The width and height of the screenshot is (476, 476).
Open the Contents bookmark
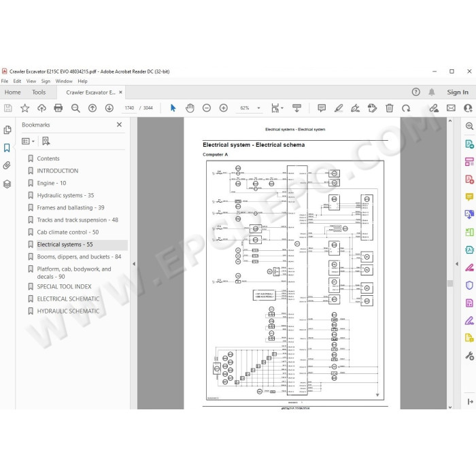point(48,158)
